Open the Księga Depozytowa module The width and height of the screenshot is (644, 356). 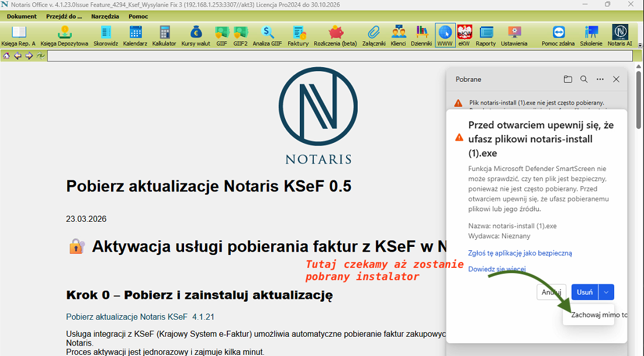coord(64,36)
